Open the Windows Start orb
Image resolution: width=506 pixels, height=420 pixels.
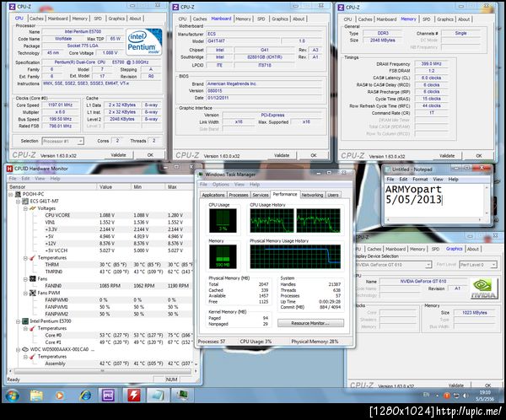pyautogui.click(x=13, y=396)
